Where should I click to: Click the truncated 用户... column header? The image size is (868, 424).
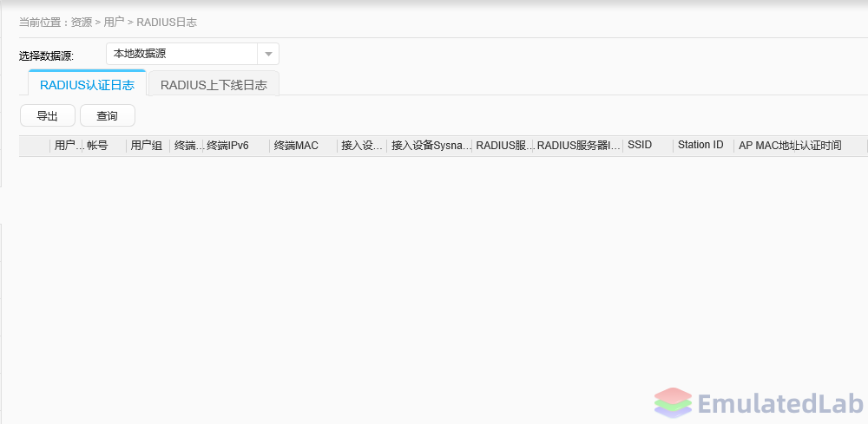[67, 146]
